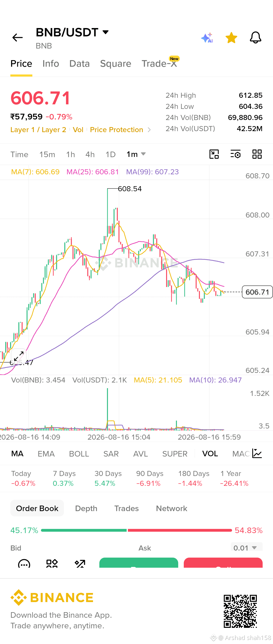Image resolution: width=273 pixels, height=644 pixels.
Task: Tap the bid/ask ratio bar
Action: pyautogui.click(x=136, y=530)
